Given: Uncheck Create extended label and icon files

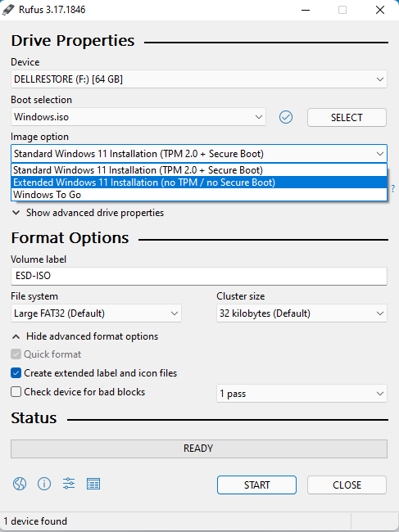Looking at the screenshot, I should tap(16, 373).
